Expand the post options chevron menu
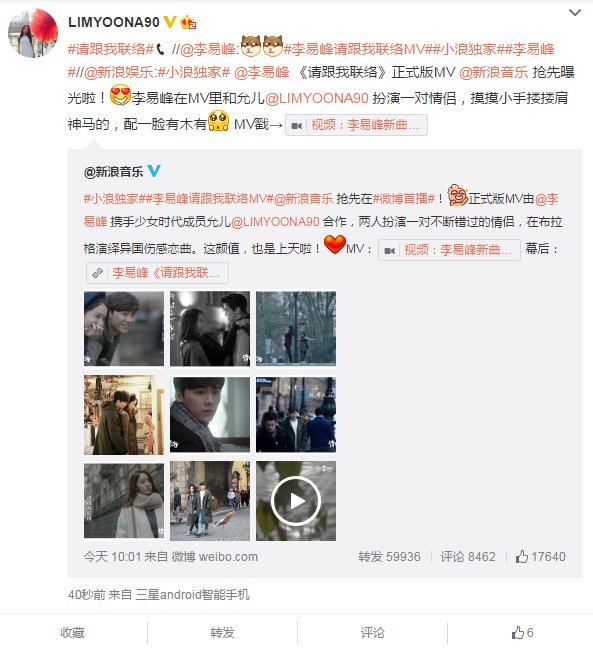The height and width of the screenshot is (650, 593). tap(574, 13)
